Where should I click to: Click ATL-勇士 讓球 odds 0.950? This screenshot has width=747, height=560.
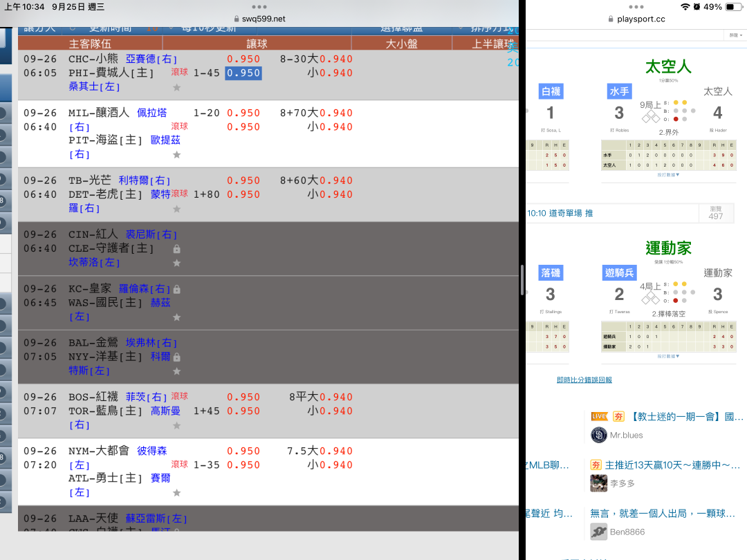[x=243, y=465]
